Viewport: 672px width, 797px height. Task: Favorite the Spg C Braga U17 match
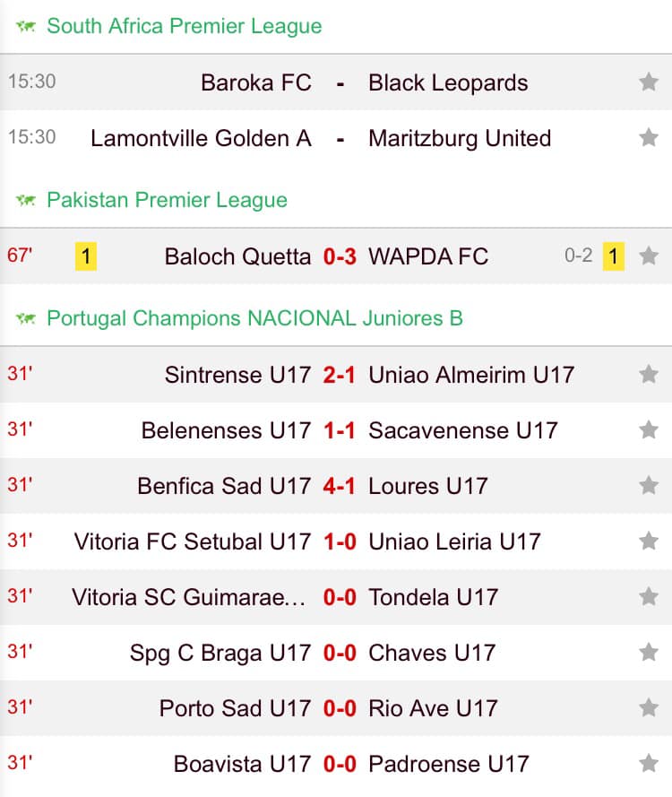coord(649,652)
